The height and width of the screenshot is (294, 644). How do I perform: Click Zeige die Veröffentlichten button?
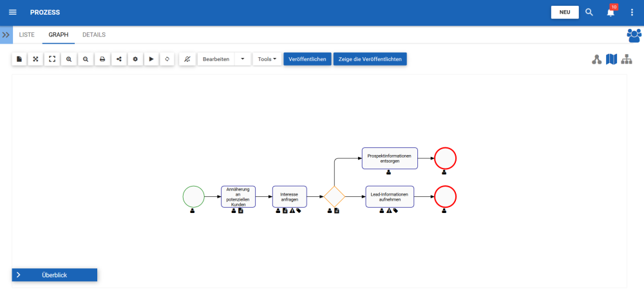pyautogui.click(x=370, y=59)
